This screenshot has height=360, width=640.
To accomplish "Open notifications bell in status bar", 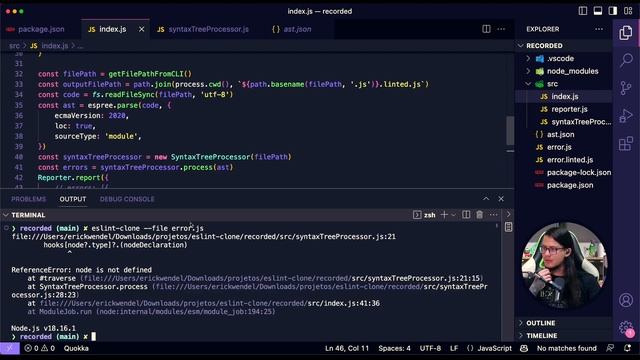I will (x=628, y=348).
